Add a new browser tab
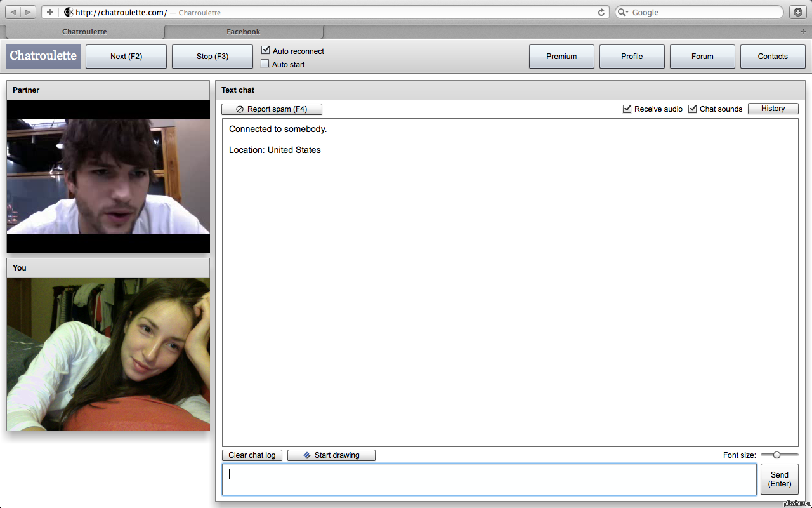The width and height of the screenshot is (812, 508). [804, 31]
